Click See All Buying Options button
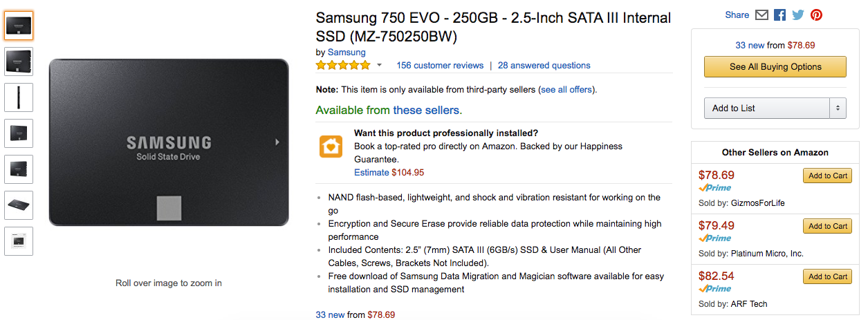Screen dimensions: 868x320 click(775, 67)
